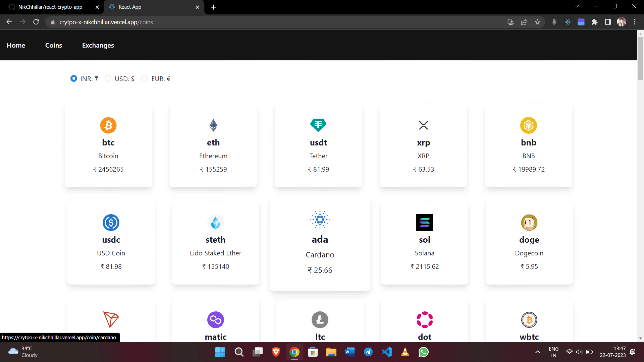Go back using browser back arrow
Image resolution: width=644 pixels, height=362 pixels.
[x=9, y=22]
